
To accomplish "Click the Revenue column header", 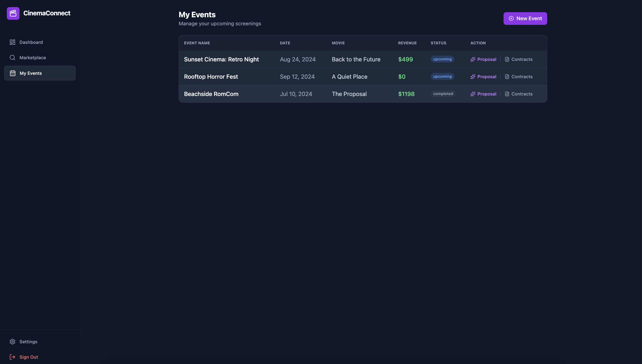I will pyautogui.click(x=407, y=43).
